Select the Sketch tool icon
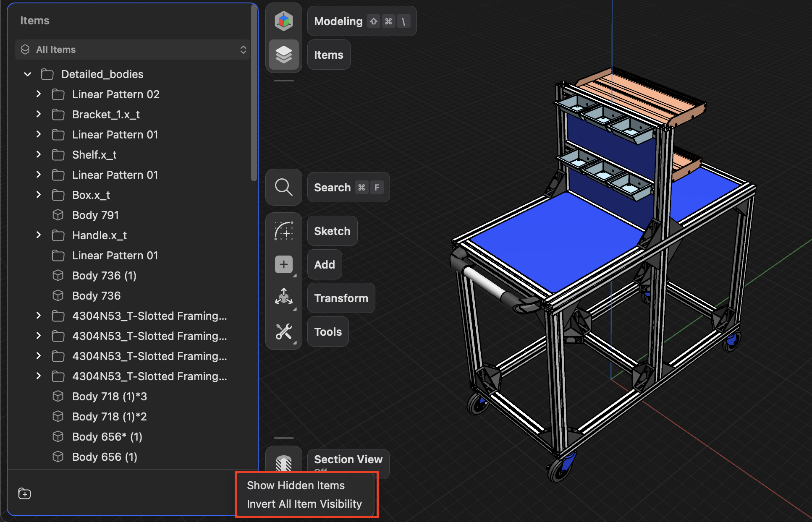Viewport: 812px width, 522px height. (284, 231)
